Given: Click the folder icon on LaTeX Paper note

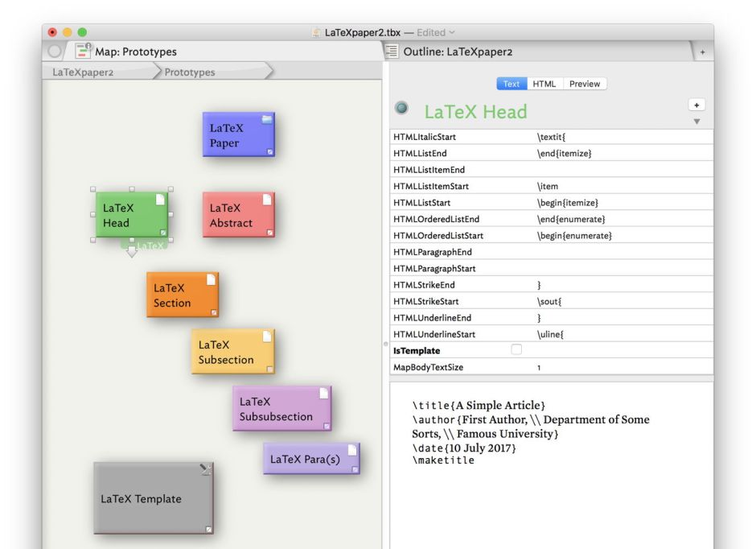Looking at the screenshot, I should 266,119.
